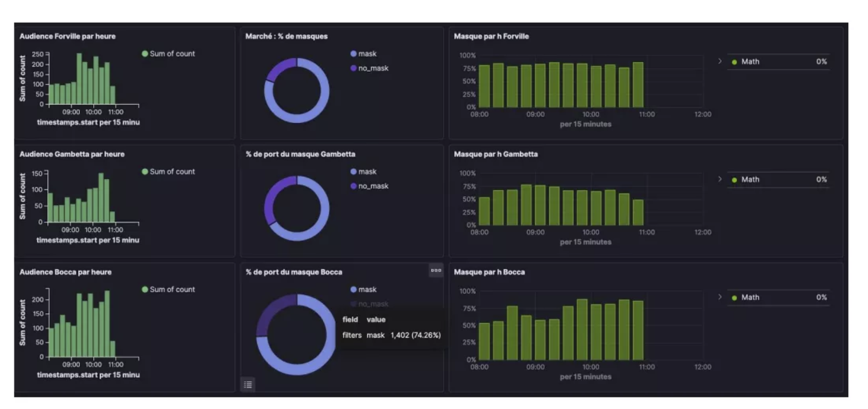Toggle Sum of count series in Gambetta audience
868x409 pixels.
(x=172, y=172)
